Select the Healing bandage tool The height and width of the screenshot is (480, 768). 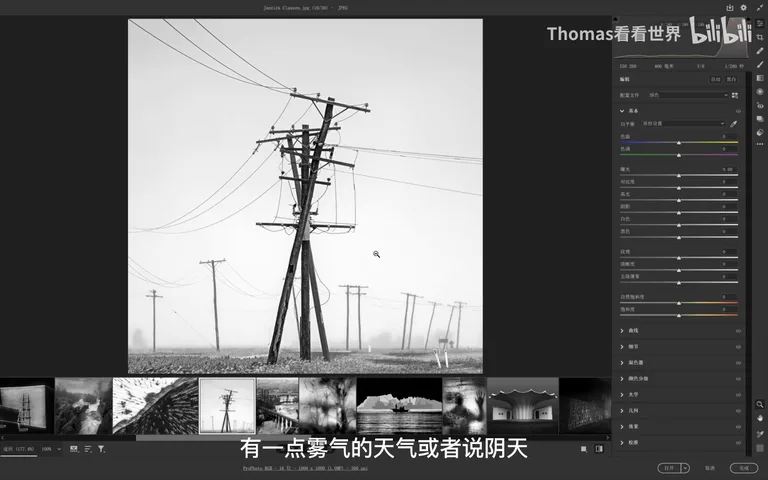(760, 51)
